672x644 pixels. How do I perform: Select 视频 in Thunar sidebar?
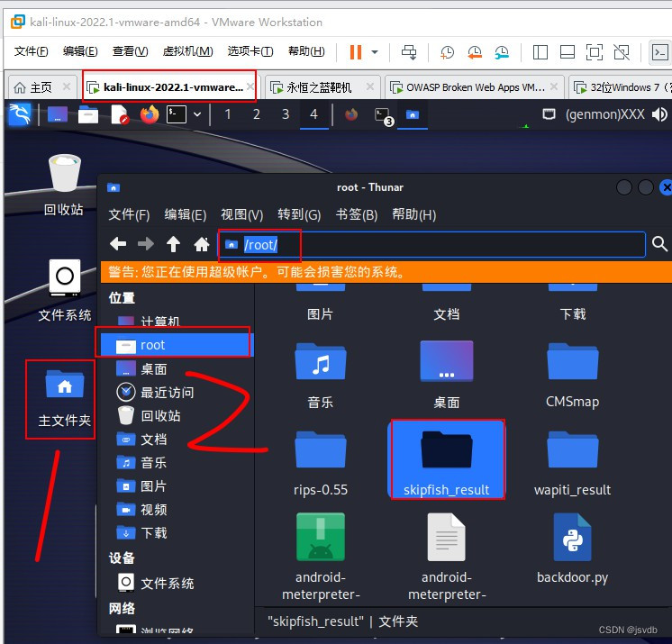(x=176, y=510)
